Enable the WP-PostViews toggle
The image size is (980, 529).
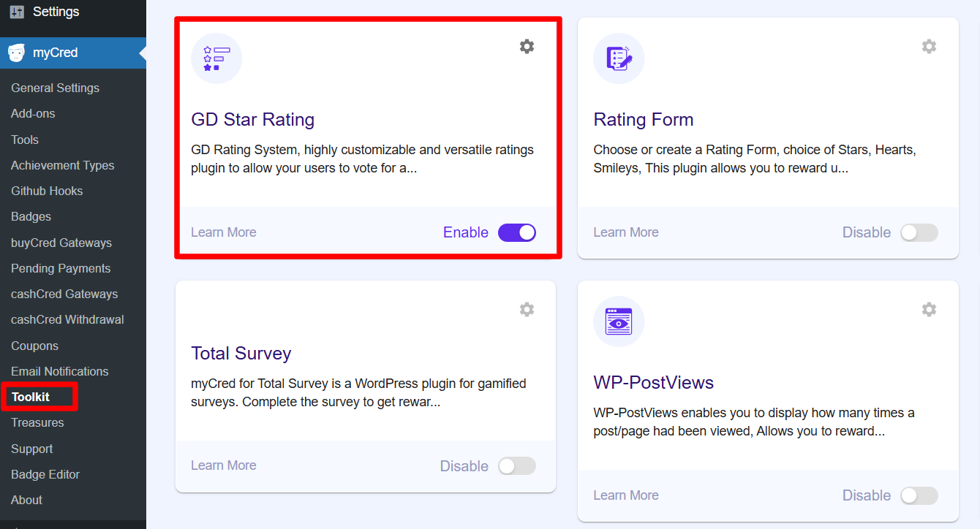[x=919, y=495]
